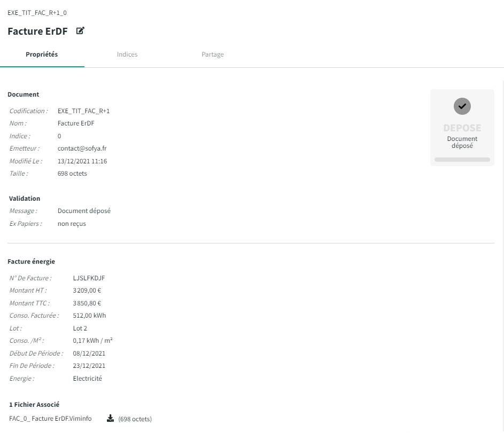Click the 1 Fichier Associé heading
Image resolution: width=504 pixels, height=433 pixels.
(34, 405)
